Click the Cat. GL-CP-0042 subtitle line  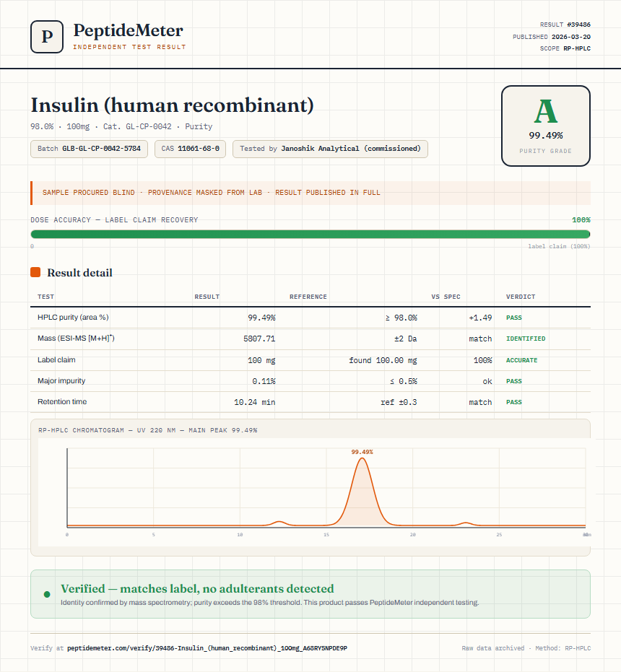pos(121,126)
